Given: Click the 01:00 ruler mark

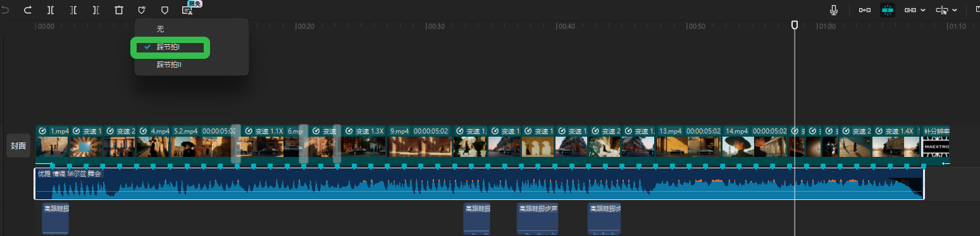Looking at the screenshot, I should point(826,27).
